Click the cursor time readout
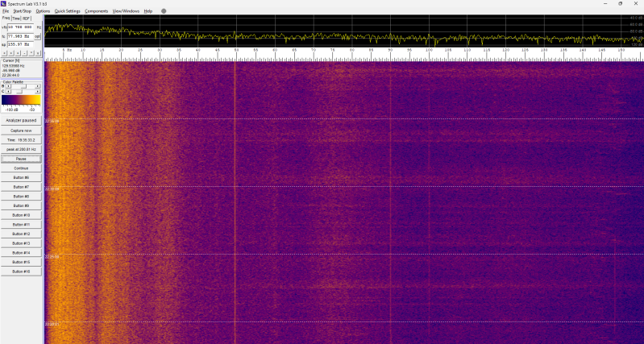 click(10, 75)
